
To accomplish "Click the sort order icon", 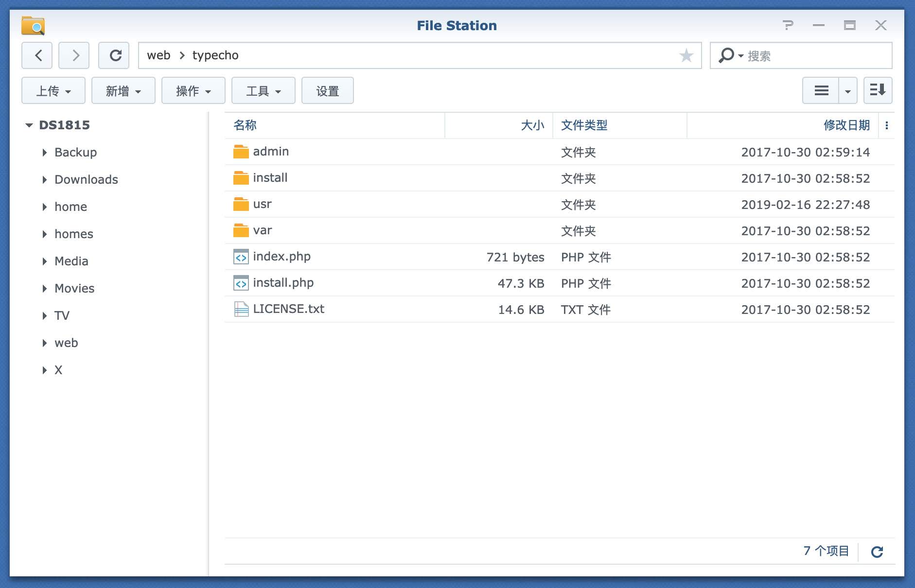I will point(877,90).
